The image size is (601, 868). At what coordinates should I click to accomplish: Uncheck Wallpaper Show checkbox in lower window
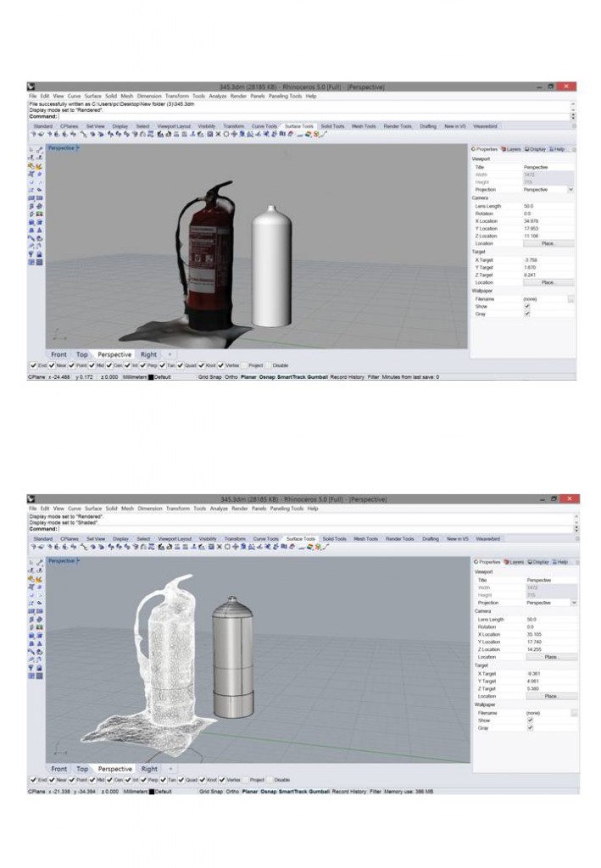coord(527,721)
